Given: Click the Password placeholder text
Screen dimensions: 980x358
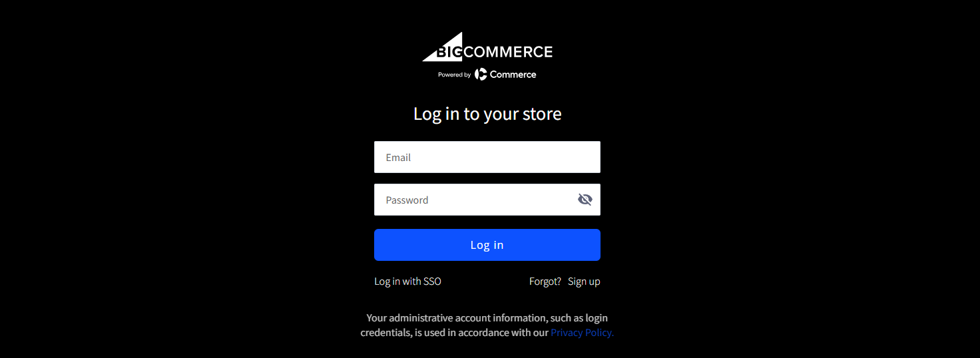Looking at the screenshot, I should click(407, 200).
